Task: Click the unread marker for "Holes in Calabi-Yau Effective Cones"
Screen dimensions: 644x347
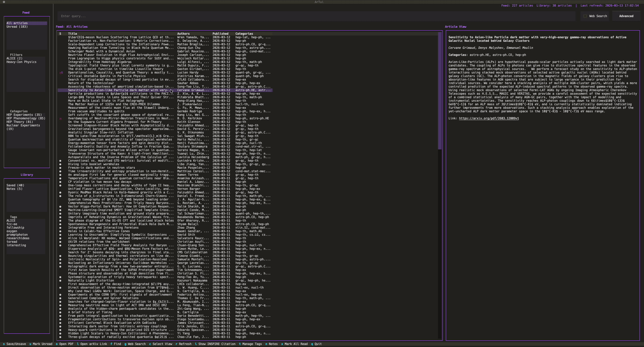Action: pos(60,231)
